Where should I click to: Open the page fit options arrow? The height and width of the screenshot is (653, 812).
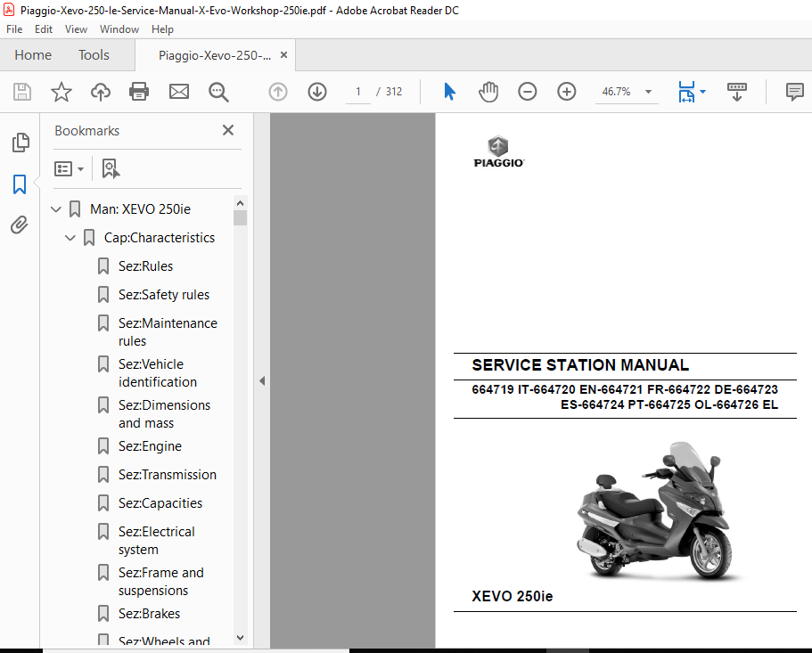[x=702, y=92]
